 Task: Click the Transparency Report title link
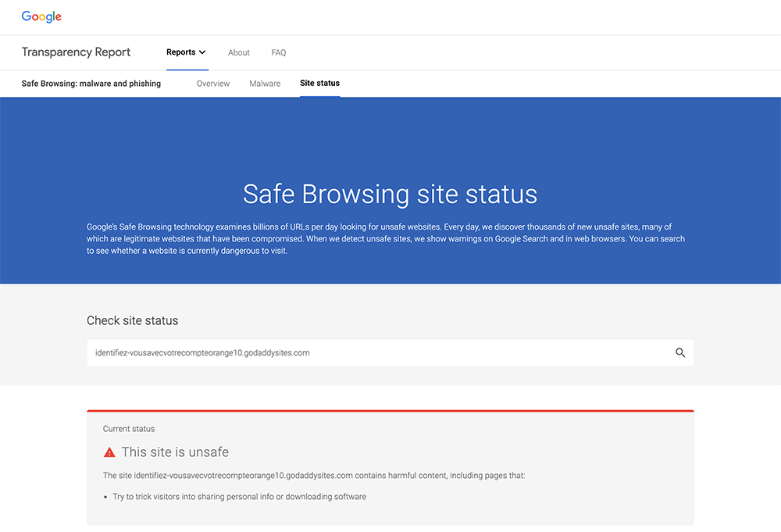76,52
